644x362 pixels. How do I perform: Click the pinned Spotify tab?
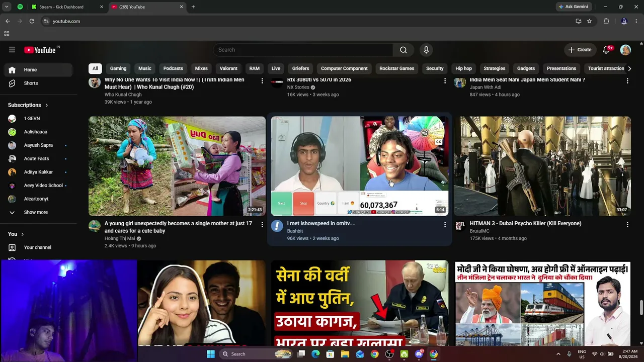[x=20, y=7]
